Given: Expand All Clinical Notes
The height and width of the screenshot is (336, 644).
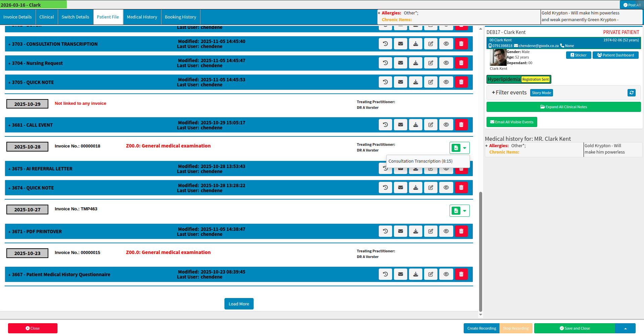Looking at the screenshot, I should pos(564,107).
